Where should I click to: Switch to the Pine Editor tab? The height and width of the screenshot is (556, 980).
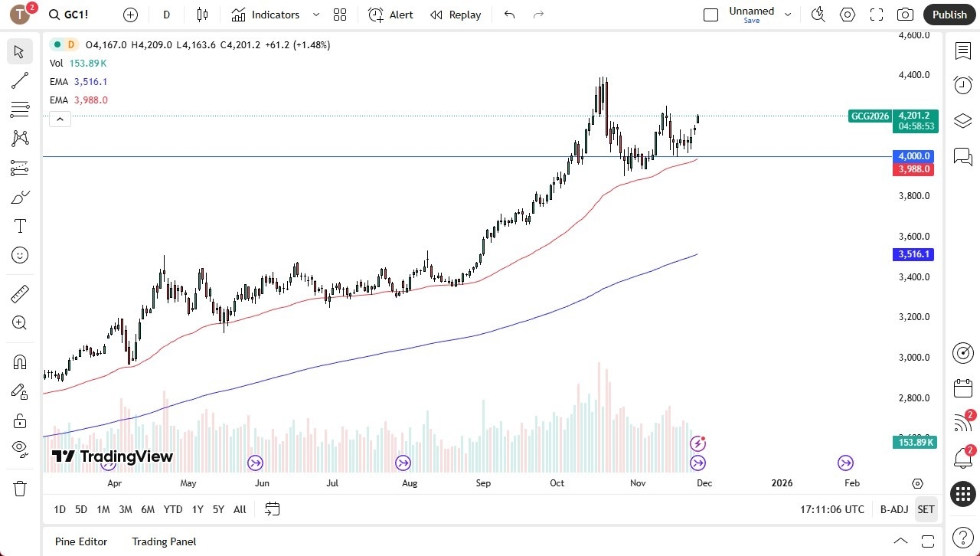tap(80, 541)
